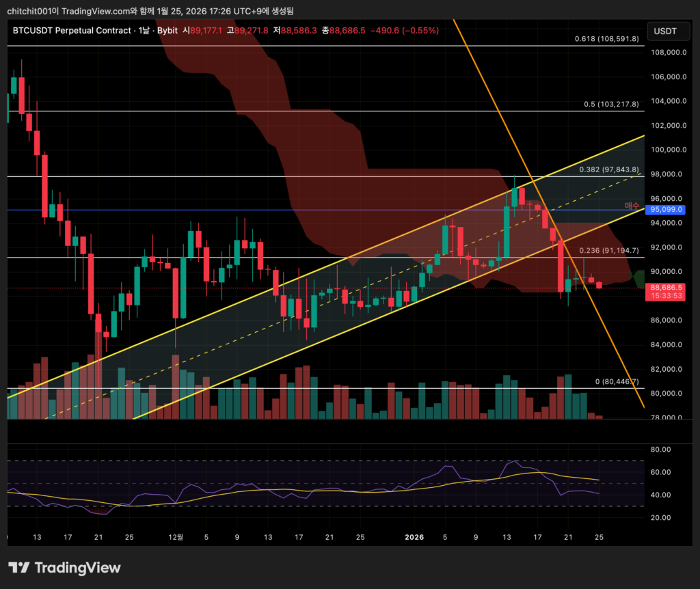Click the 25 date label on time axis

pos(599,537)
